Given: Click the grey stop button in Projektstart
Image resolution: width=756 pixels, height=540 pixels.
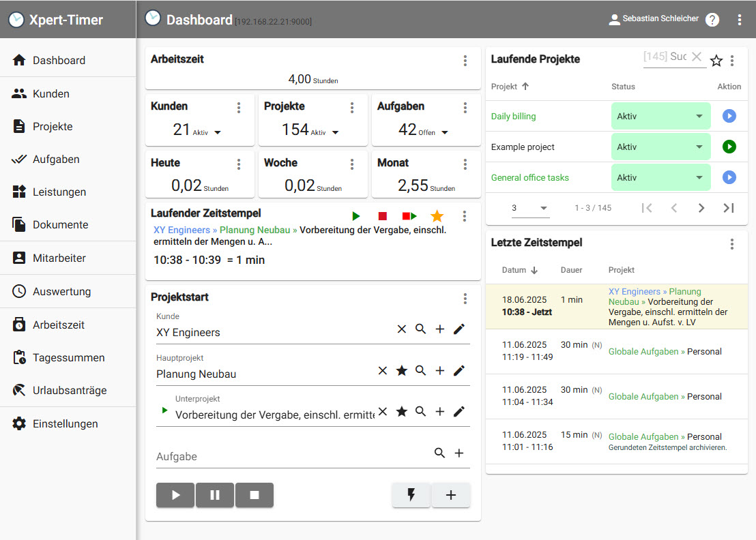Looking at the screenshot, I should (x=255, y=495).
